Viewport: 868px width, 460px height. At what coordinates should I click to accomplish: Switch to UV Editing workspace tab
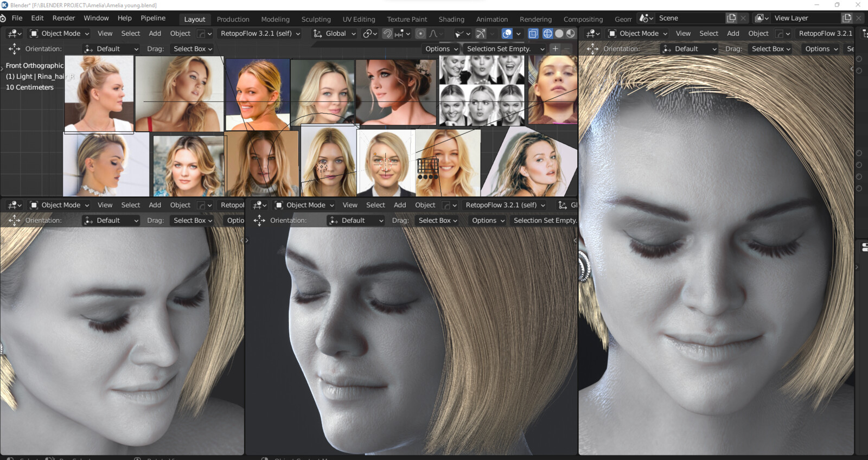[x=359, y=19]
